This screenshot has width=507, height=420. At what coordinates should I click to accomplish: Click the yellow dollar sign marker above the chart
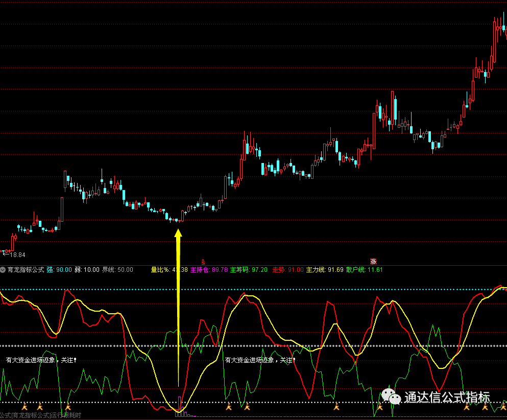pyautogui.click(x=203, y=261)
